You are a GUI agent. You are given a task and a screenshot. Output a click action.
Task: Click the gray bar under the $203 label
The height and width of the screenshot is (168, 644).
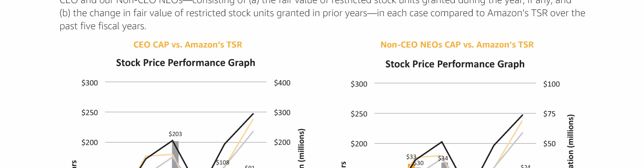(x=175, y=155)
